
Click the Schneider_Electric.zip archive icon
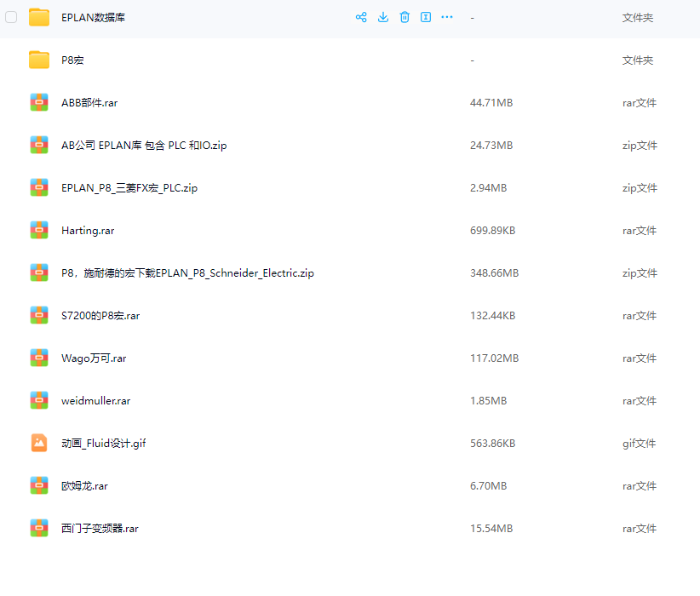[39, 272]
